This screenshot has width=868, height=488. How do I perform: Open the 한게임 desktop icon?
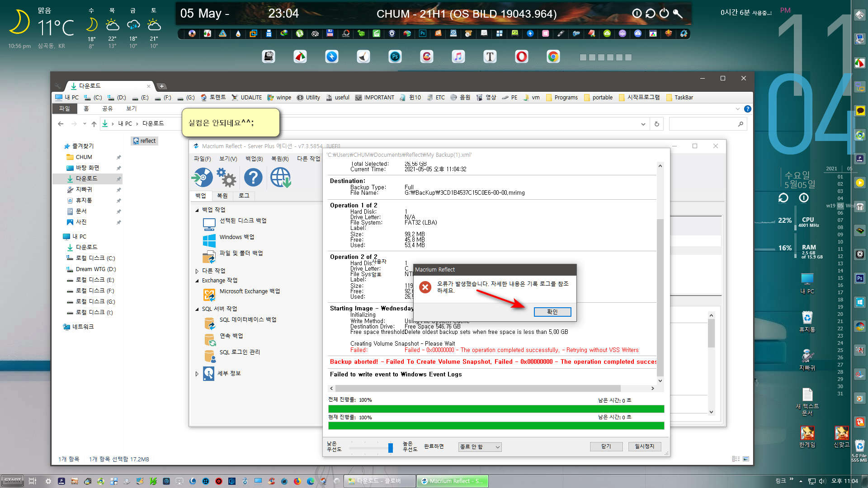tap(807, 436)
